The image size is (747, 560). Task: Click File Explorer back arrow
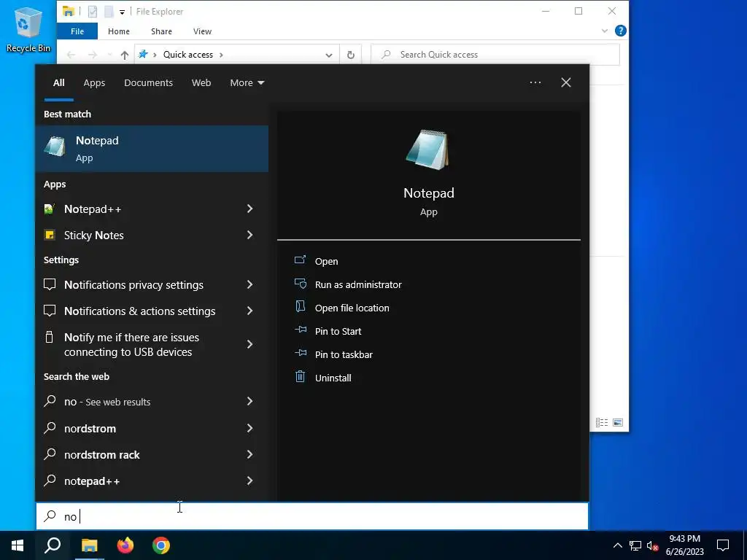click(71, 55)
